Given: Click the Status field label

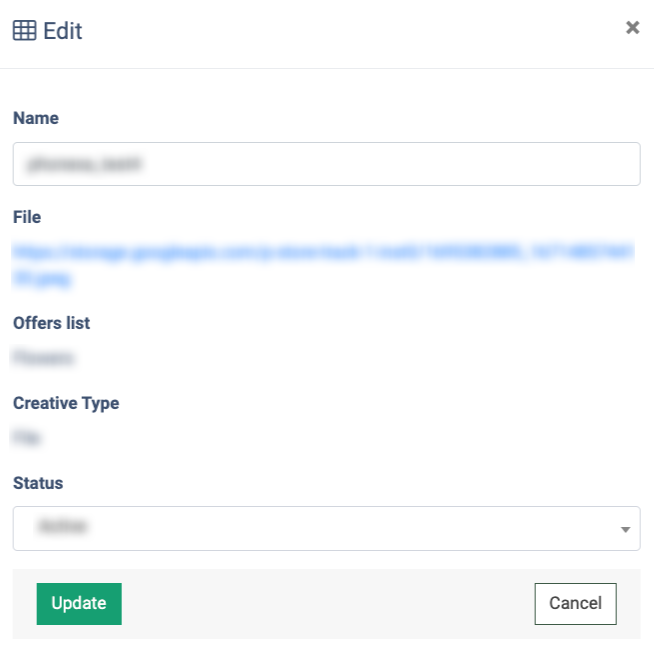Looking at the screenshot, I should [x=38, y=483].
